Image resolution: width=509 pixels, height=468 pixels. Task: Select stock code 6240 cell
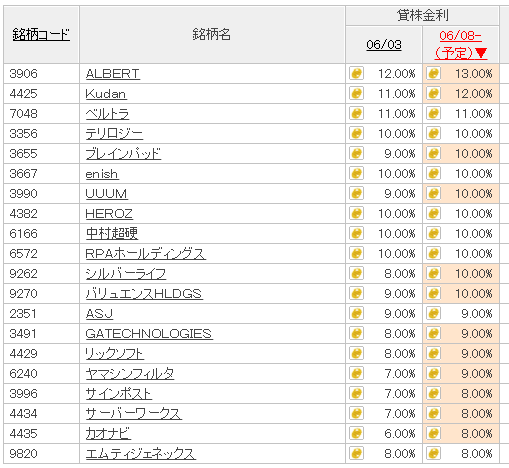[x=41, y=373]
